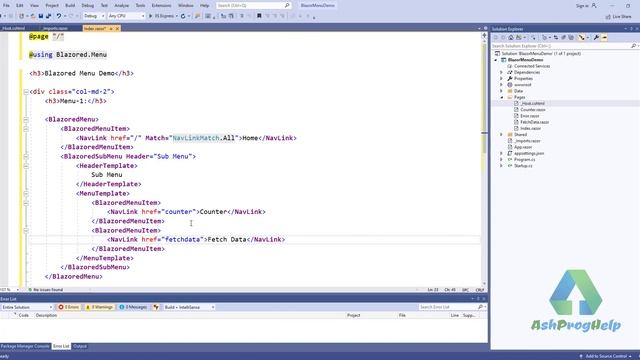
Task: Click the Visual Studio search box
Action: tap(253, 6)
